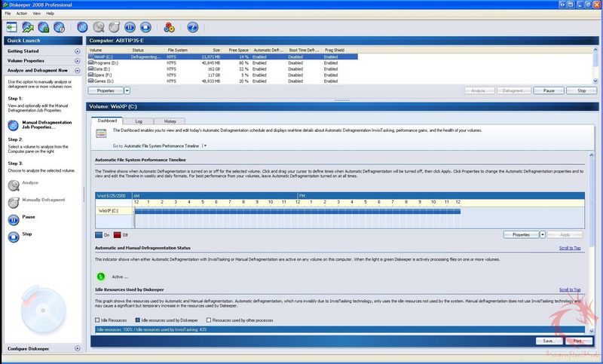Expand the Configure Diskeeper section
The image size is (603, 364).
[x=78, y=348]
